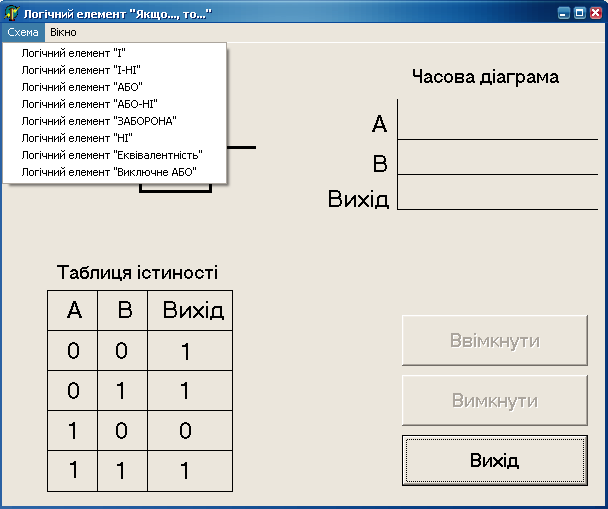Click the Ввімкнути button
The width and height of the screenshot is (608, 509).
pos(495,341)
